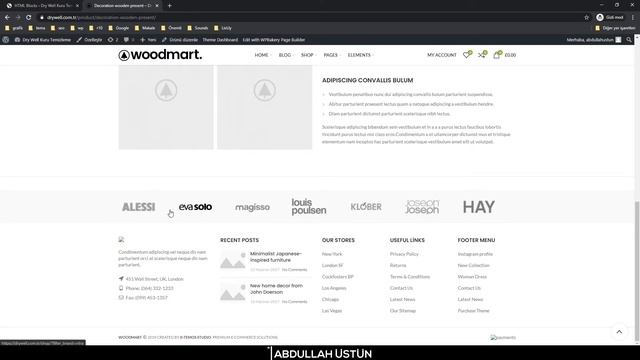Open the other bookmarks folder at right
This screenshot has height=360, width=640.
pos(616,28)
